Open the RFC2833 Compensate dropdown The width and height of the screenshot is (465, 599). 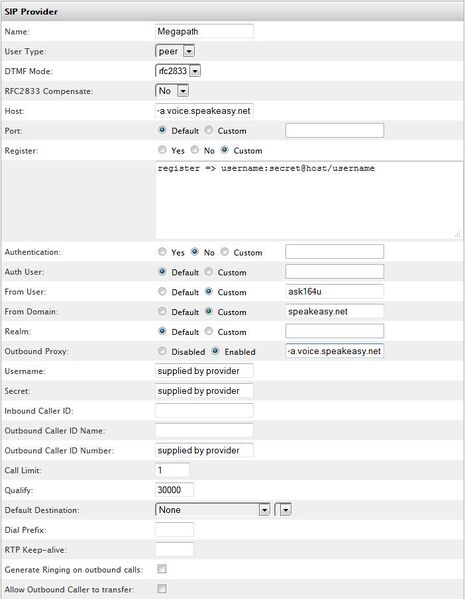coord(172,91)
